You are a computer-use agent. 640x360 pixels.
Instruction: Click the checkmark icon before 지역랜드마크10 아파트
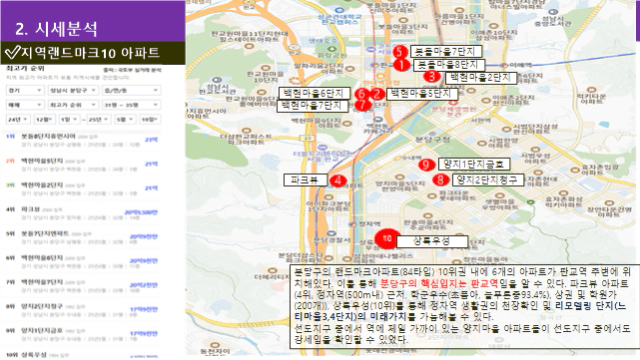(x=12, y=52)
